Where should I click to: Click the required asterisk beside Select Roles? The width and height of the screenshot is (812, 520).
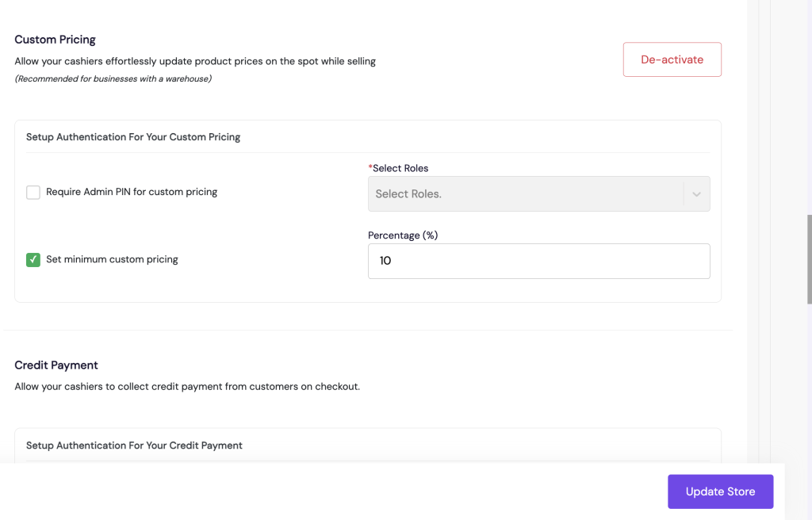tap(370, 168)
